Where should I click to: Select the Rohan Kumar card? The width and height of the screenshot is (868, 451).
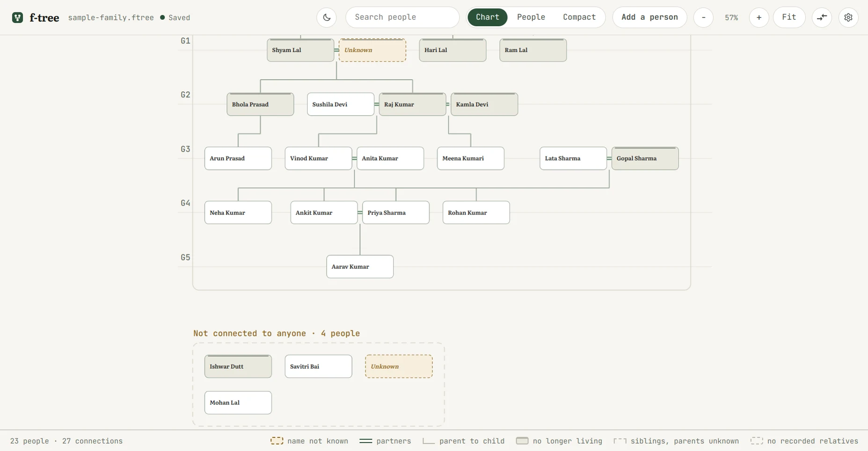click(x=476, y=213)
